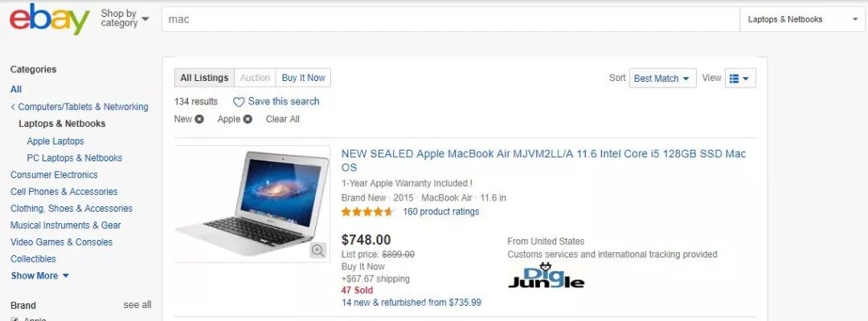The image size is (868, 321).
Task: Remove the New filter via its x icon
Action: pyautogui.click(x=199, y=120)
